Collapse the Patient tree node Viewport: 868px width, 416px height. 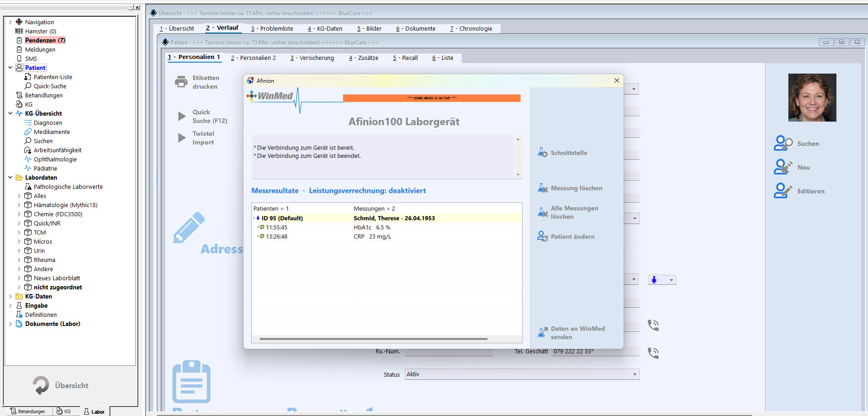pos(10,68)
